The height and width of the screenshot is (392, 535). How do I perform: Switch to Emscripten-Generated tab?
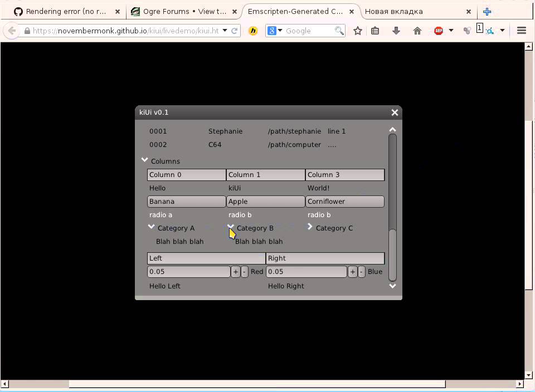pos(300,12)
